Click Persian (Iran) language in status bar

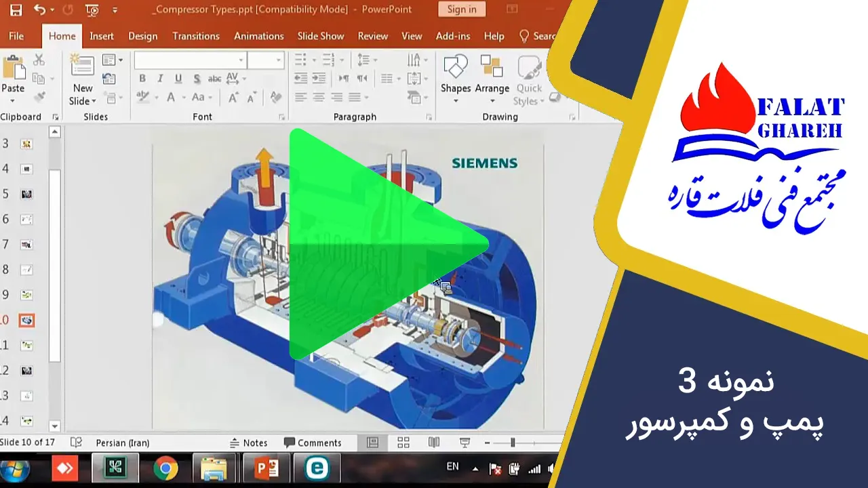123,443
